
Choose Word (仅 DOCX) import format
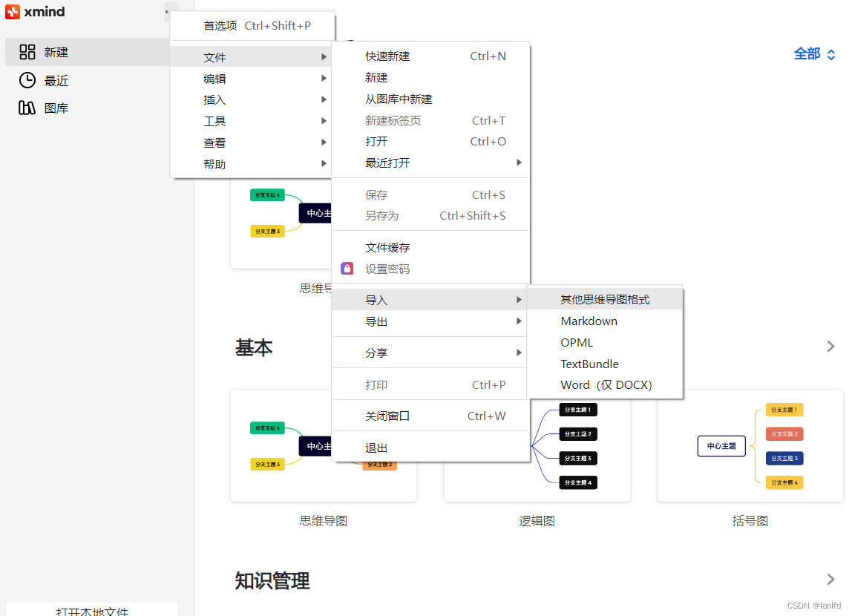[x=605, y=384]
